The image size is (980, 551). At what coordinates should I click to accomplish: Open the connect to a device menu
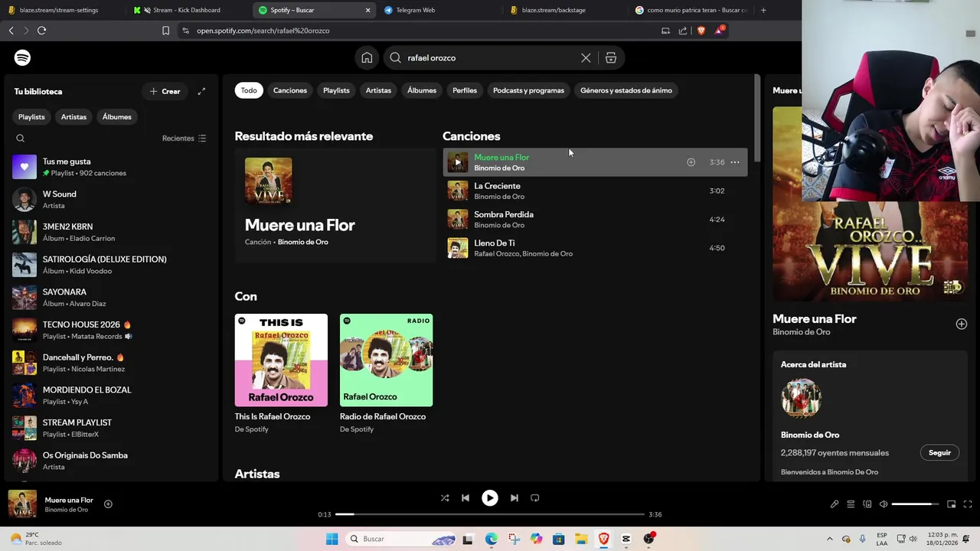click(867, 504)
